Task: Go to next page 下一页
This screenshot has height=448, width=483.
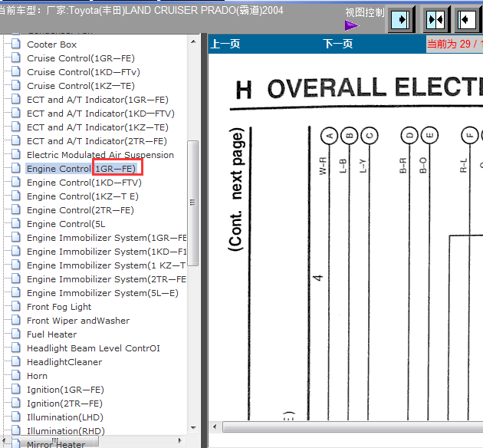Action: pos(338,44)
